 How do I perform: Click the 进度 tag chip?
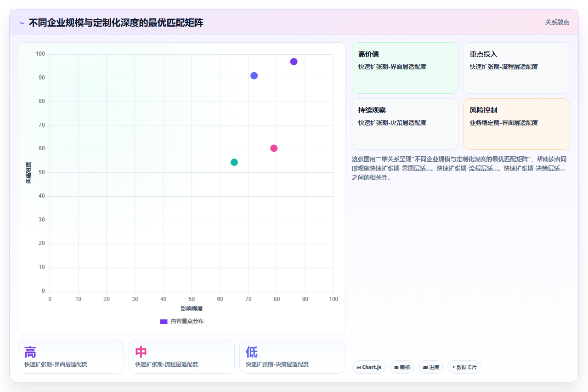click(431, 367)
